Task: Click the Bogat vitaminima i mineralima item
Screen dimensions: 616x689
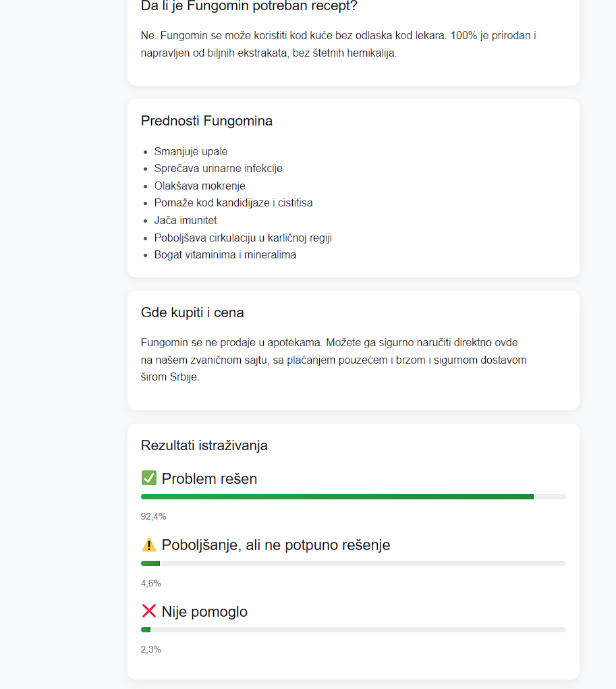Action: pyautogui.click(x=225, y=255)
